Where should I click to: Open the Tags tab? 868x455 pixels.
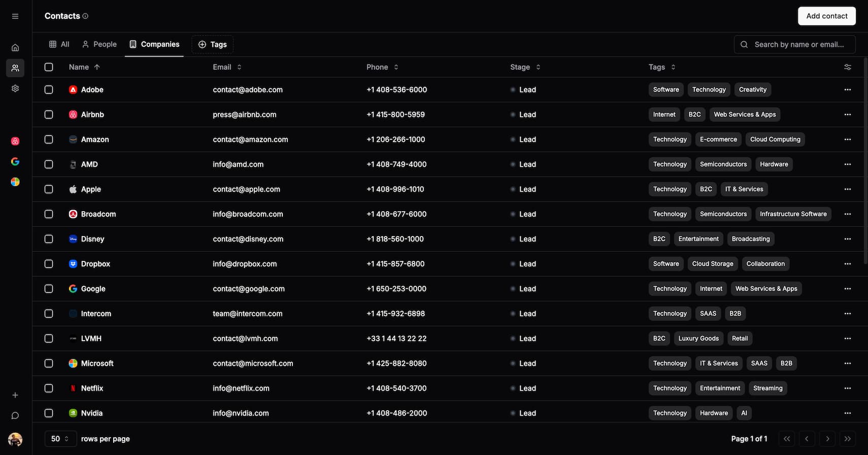pos(212,44)
